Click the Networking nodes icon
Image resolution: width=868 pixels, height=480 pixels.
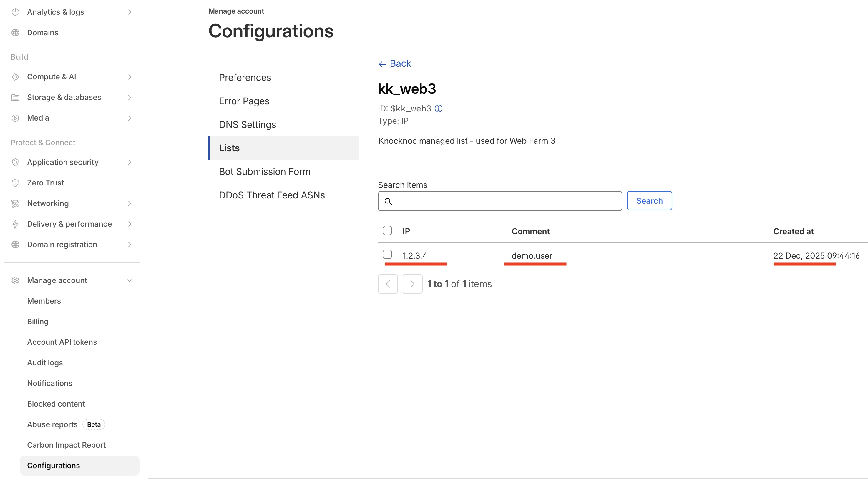[15, 203]
